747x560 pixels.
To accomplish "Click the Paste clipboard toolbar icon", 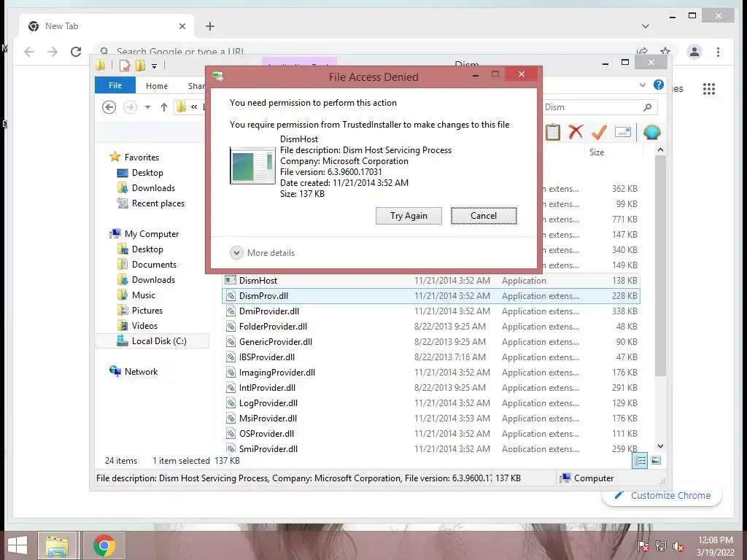I will (553, 132).
